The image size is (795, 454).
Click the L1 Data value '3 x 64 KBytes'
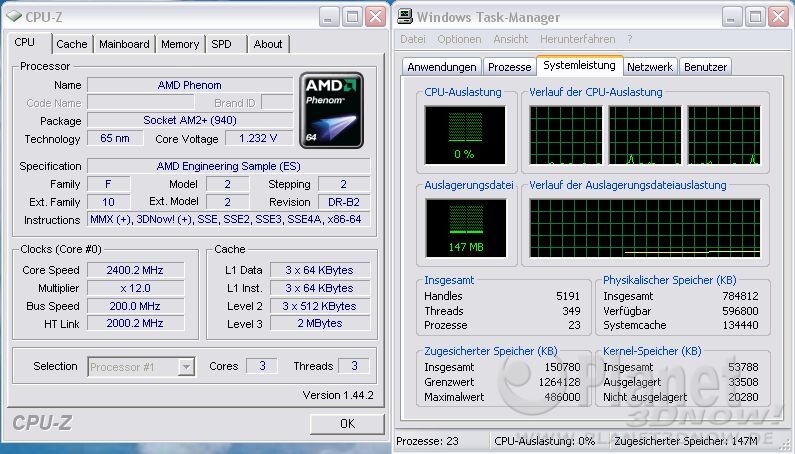[x=320, y=270]
